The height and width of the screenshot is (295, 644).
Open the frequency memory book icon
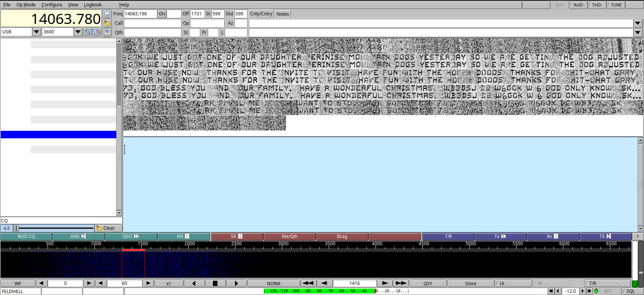click(x=97, y=32)
